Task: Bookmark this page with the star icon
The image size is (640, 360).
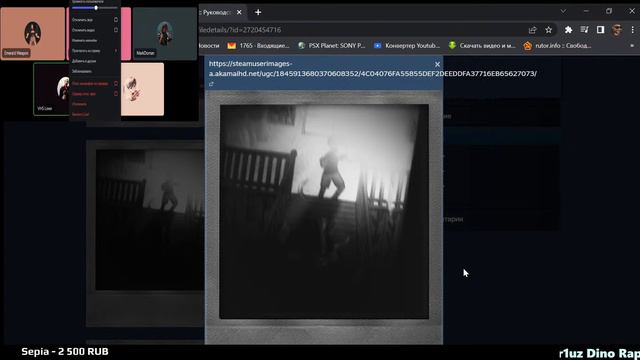Action: [x=549, y=30]
